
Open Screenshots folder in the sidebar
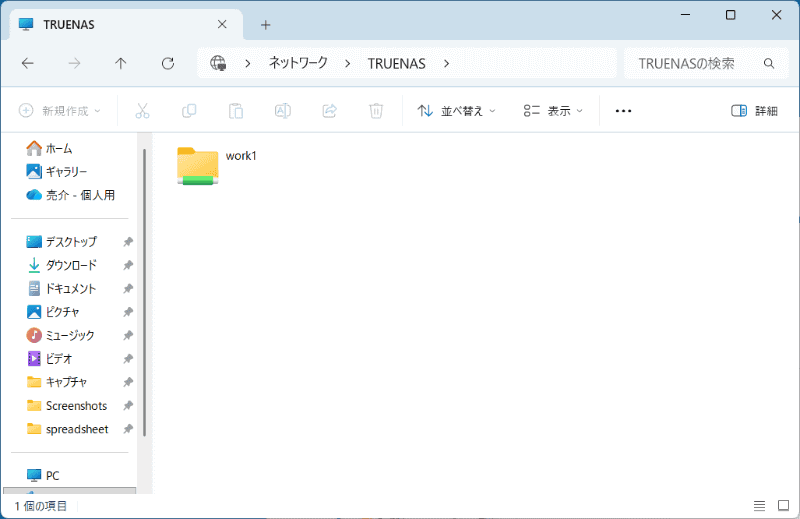pos(67,406)
